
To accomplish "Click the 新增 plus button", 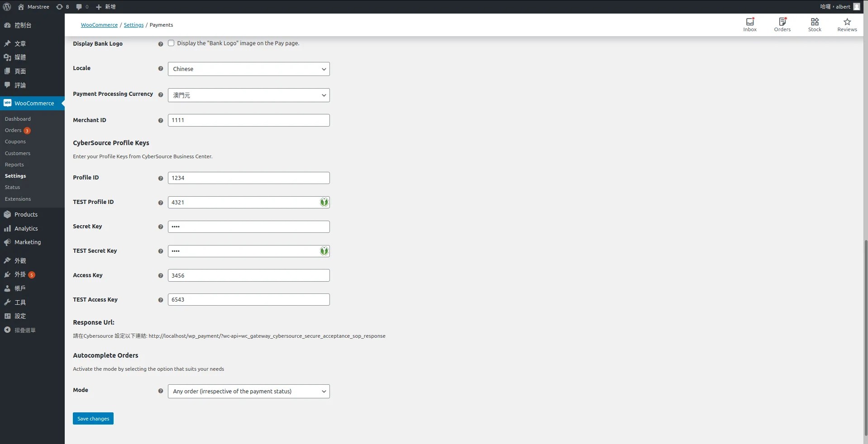I will pyautogui.click(x=106, y=7).
